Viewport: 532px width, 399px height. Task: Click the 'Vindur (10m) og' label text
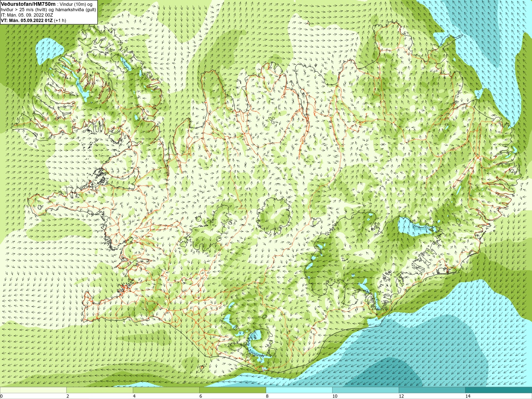[x=76, y=4]
